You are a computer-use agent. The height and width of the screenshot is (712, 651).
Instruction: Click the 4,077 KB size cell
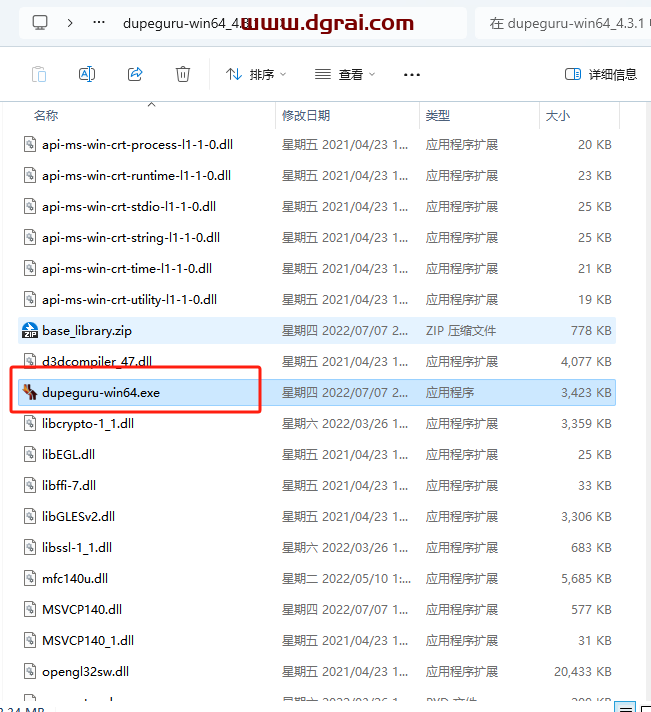click(x=586, y=361)
